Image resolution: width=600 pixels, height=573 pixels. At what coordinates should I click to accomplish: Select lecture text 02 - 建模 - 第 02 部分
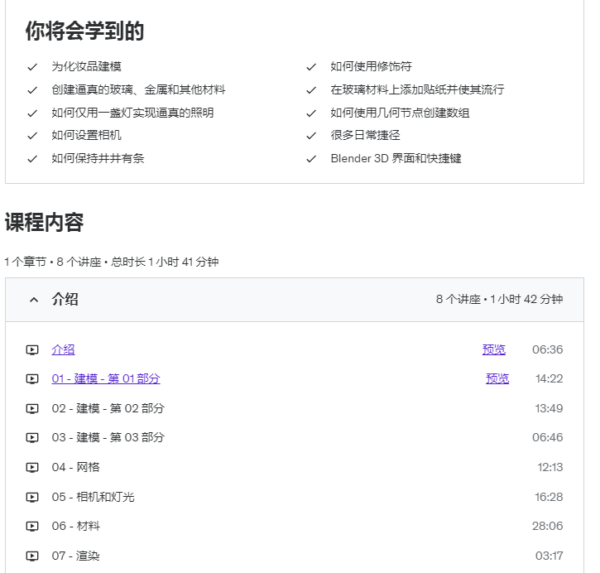point(108,408)
